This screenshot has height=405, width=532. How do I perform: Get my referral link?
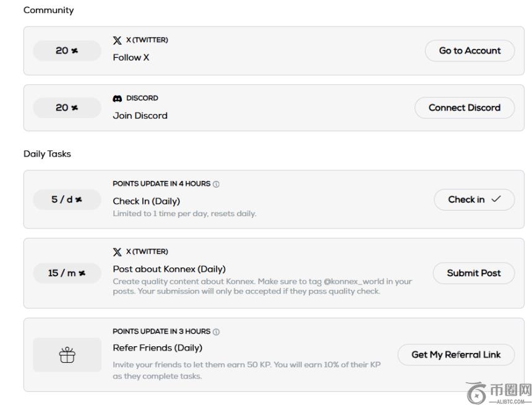coord(455,355)
